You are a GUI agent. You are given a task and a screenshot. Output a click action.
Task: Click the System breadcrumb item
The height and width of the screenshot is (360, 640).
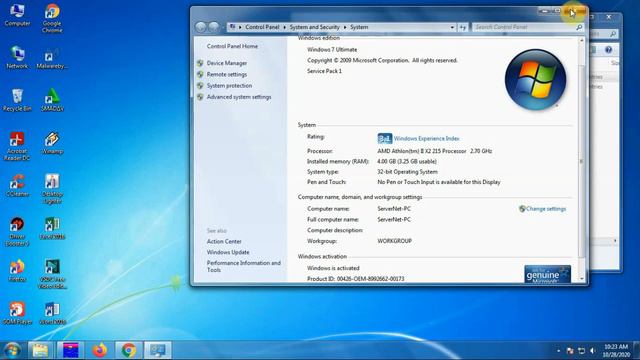[x=359, y=27]
